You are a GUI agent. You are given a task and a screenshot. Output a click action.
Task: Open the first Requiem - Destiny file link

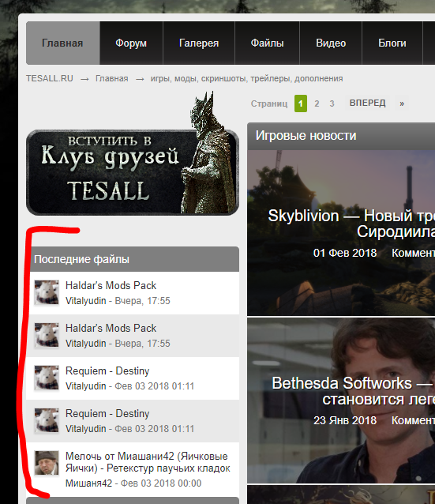coord(107,371)
